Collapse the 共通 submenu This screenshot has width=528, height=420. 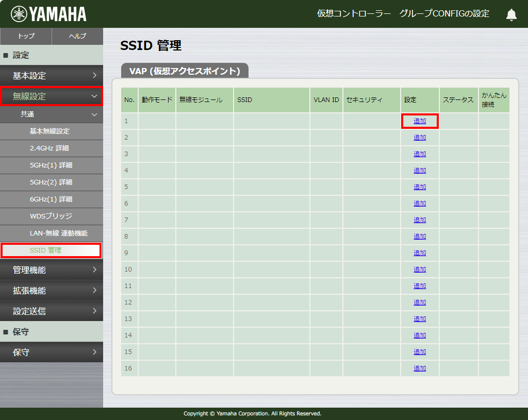click(x=52, y=114)
